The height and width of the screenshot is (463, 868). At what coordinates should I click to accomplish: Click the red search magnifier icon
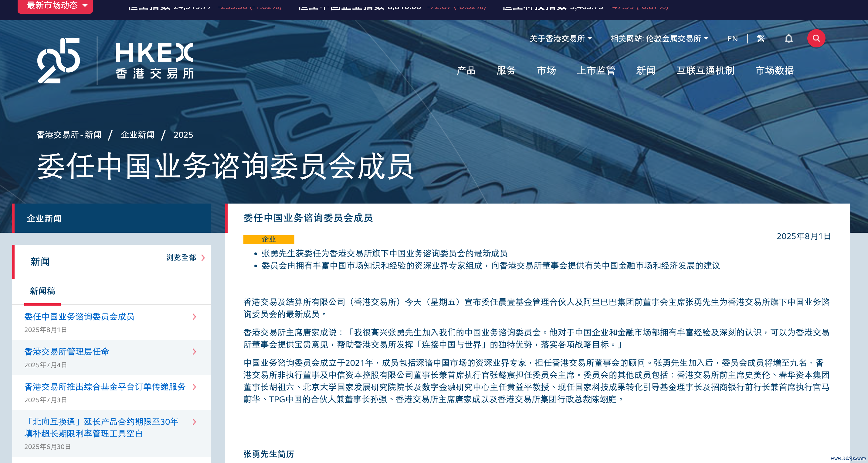[x=816, y=39]
